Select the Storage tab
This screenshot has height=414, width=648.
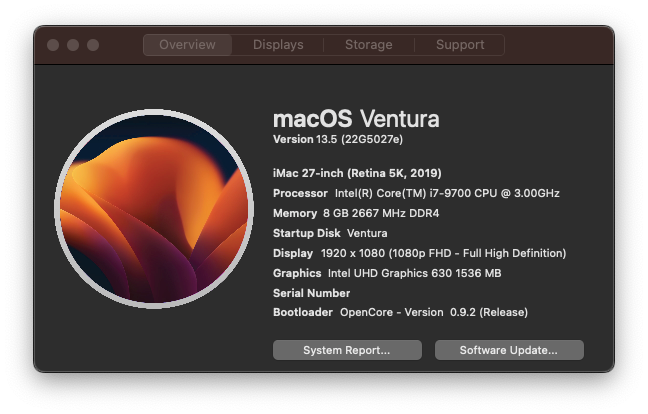point(369,45)
